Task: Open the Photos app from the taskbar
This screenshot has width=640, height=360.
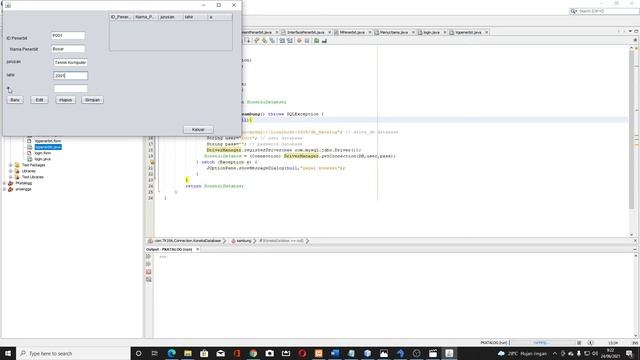Action: pyautogui.click(x=384, y=353)
